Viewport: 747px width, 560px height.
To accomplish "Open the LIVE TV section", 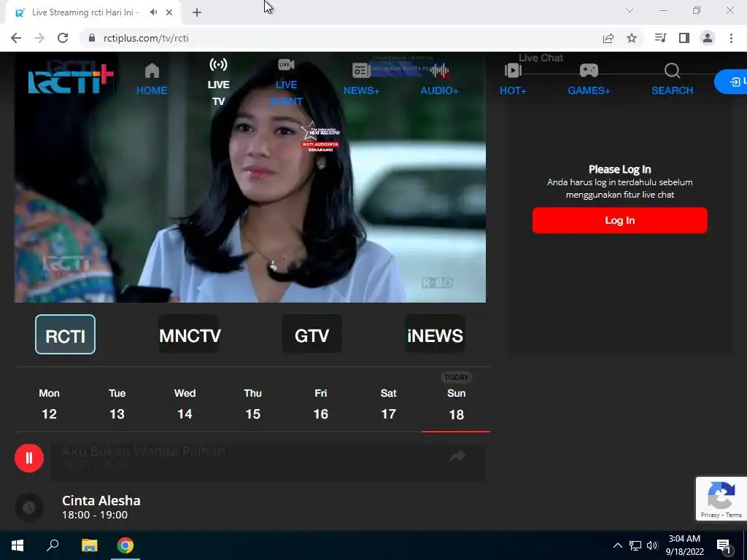I will coord(218,82).
